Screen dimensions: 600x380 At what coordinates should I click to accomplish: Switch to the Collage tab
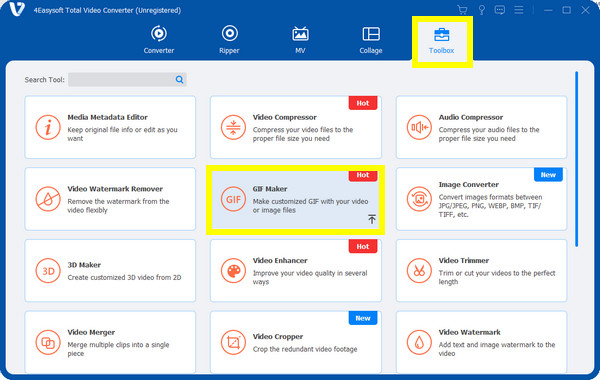(x=371, y=40)
